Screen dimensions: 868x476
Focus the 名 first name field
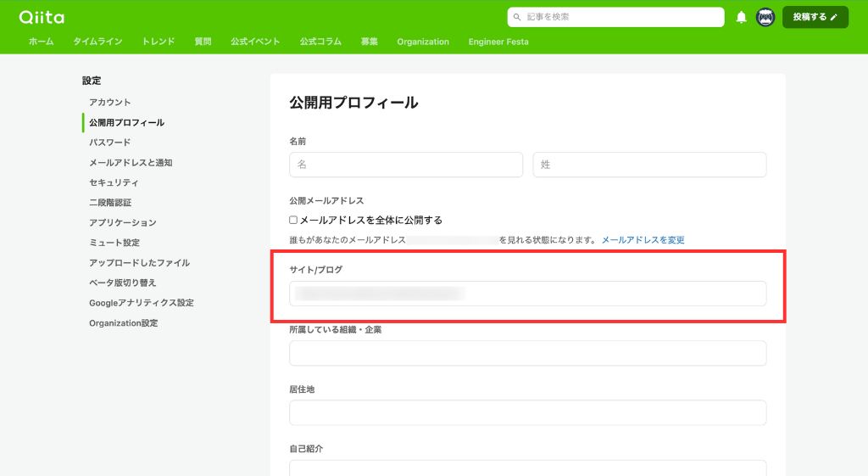(406, 165)
